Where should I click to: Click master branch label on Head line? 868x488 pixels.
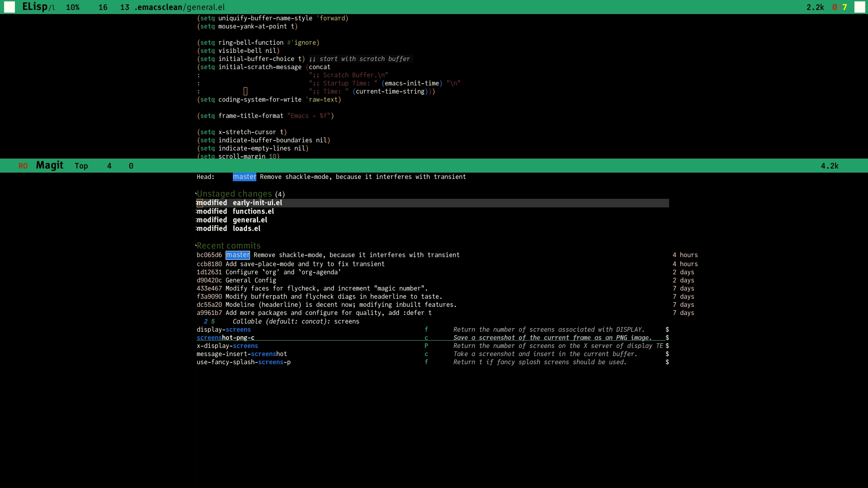tap(244, 177)
